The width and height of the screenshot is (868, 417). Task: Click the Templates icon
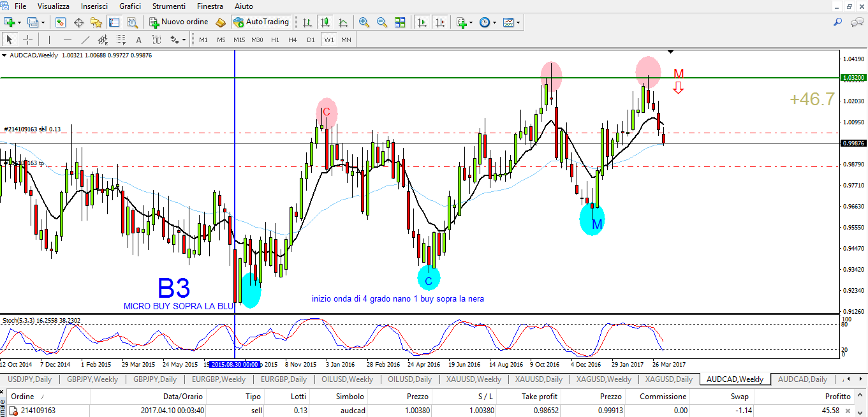pyautogui.click(x=508, y=22)
